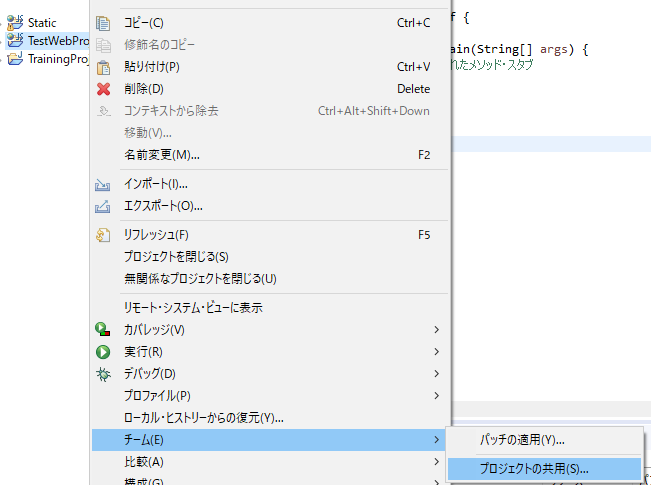Viewport: 651px width, 485px height.
Task: Open the 比較(A) menu item
Action: [x=270, y=462]
